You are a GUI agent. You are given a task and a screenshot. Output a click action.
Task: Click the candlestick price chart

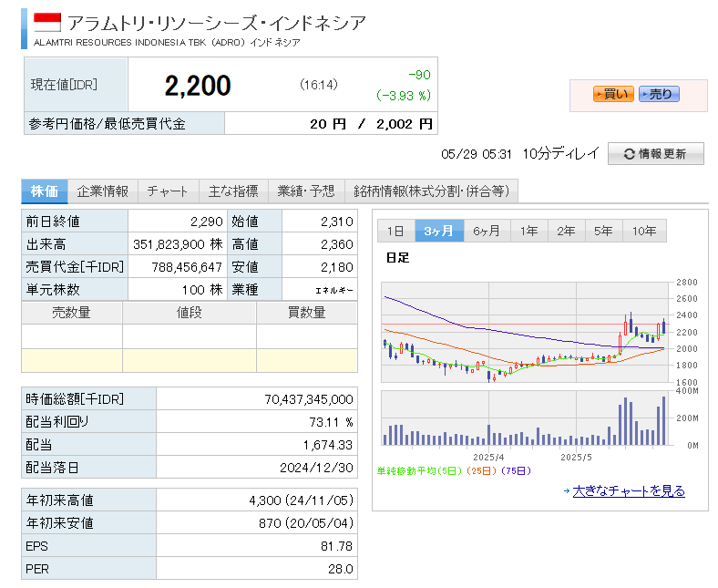[x=525, y=332]
